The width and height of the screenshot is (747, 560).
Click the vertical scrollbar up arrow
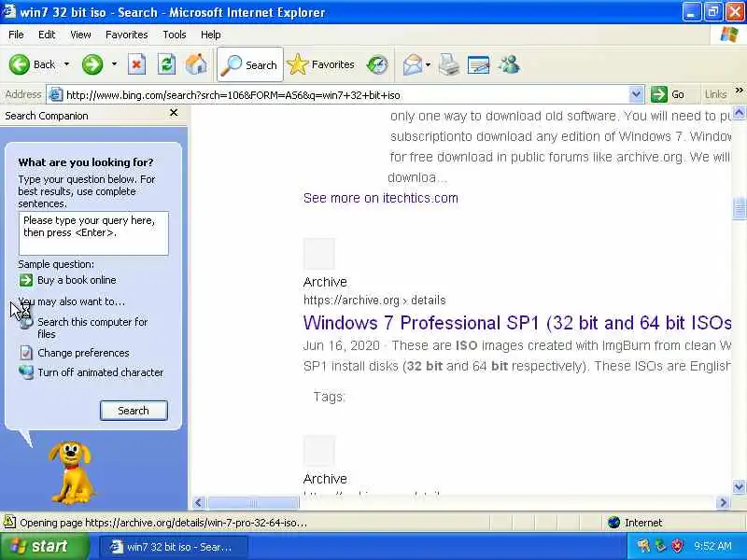(x=739, y=113)
